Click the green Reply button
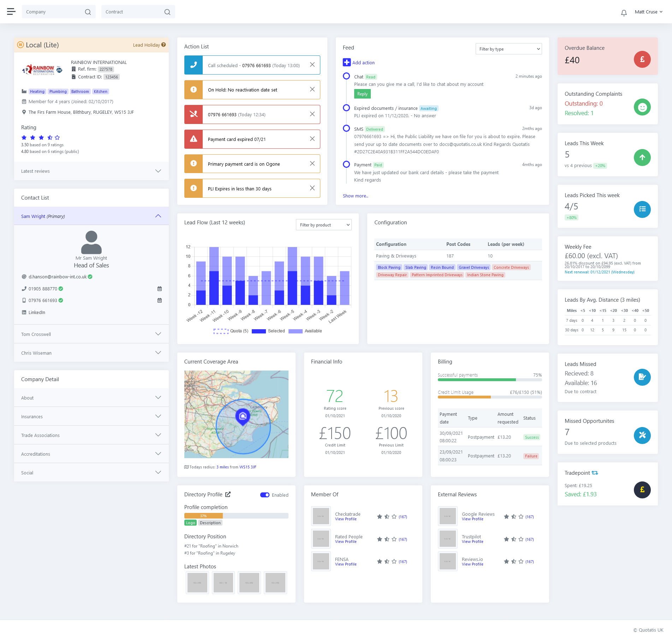 tap(362, 94)
